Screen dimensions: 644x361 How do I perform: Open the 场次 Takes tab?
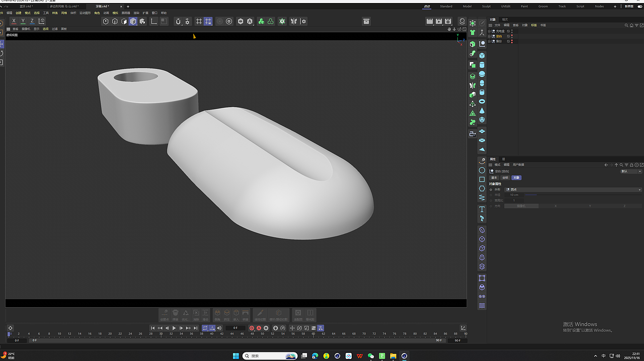point(505,20)
